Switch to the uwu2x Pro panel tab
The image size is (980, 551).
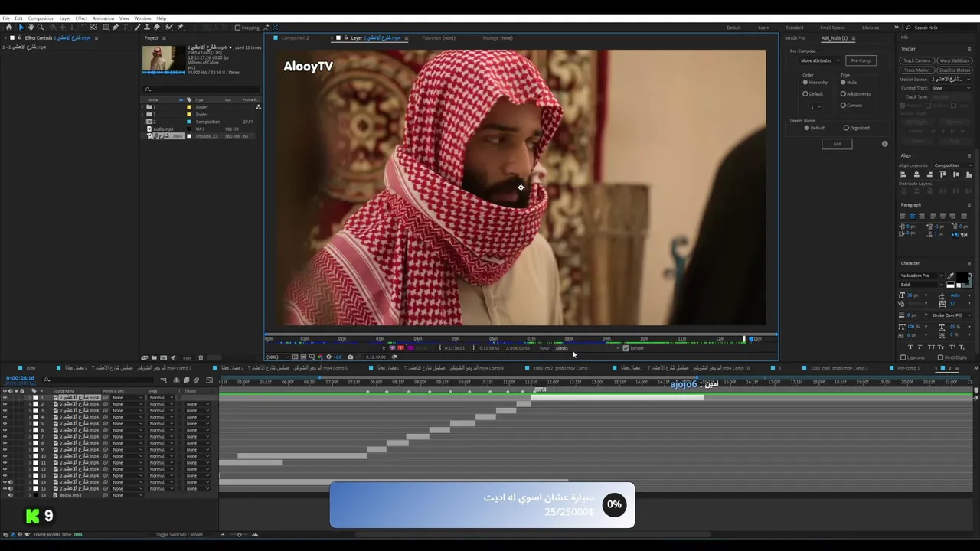[795, 38]
